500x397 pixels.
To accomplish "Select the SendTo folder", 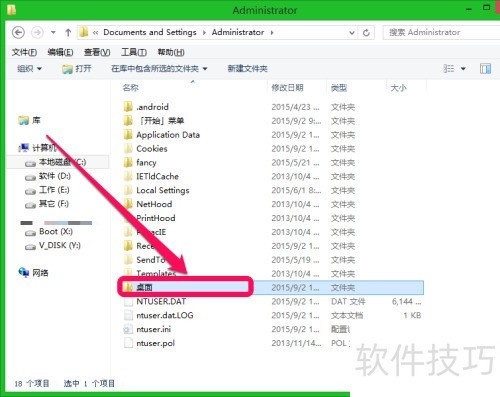I will click(151, 260).
